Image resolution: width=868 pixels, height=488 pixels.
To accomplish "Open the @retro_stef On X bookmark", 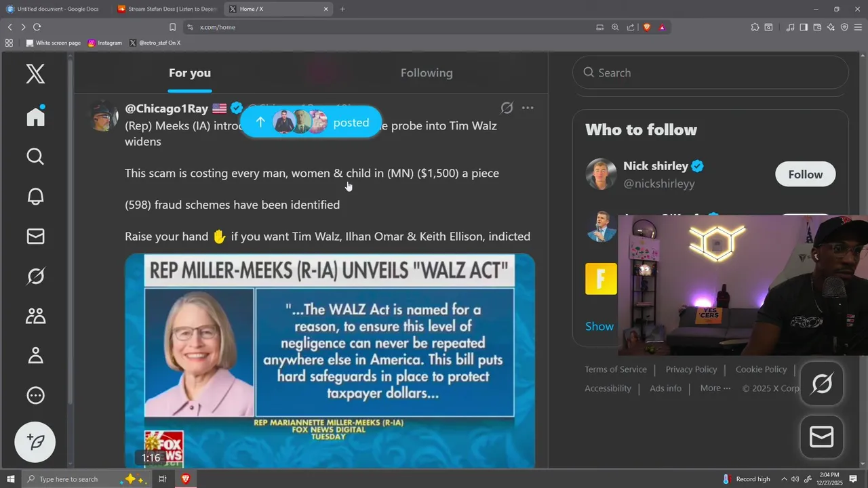I will pyautogui.click(x=155, y=43).
